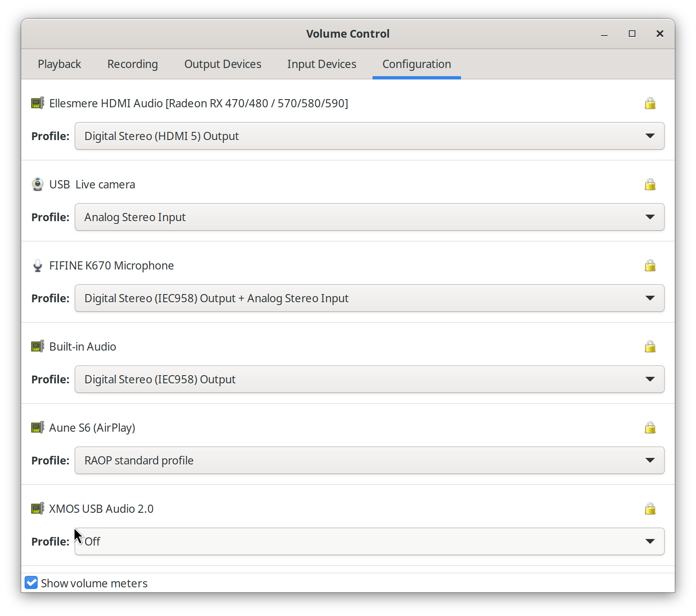This screenshot has width=696, height=616.
Task: Open the Output Devices tab
Action: (x=222, y=64)
